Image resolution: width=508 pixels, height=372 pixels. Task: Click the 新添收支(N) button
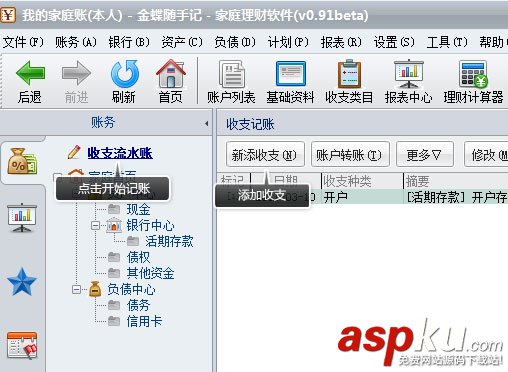265,155
